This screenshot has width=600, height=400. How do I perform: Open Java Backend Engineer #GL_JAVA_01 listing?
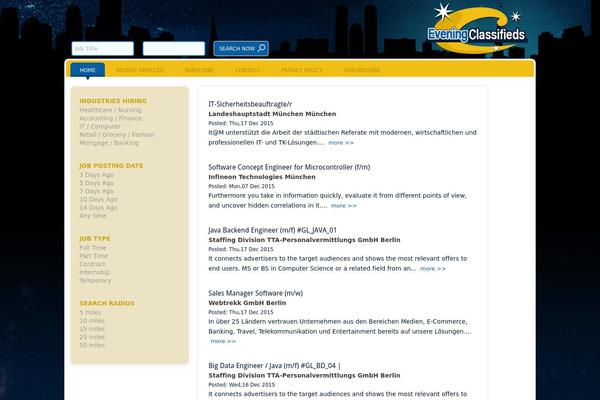pos(272,230)
